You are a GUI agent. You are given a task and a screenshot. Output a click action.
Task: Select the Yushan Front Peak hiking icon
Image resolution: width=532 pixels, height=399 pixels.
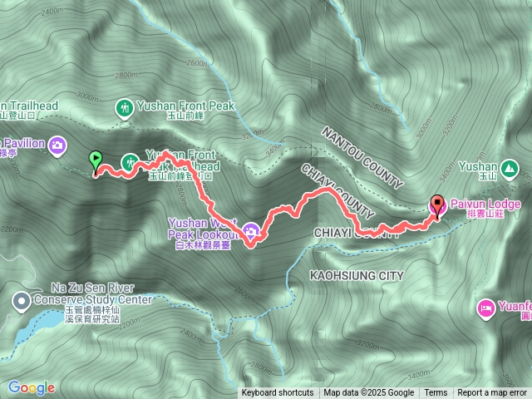[x=125, y=109]
